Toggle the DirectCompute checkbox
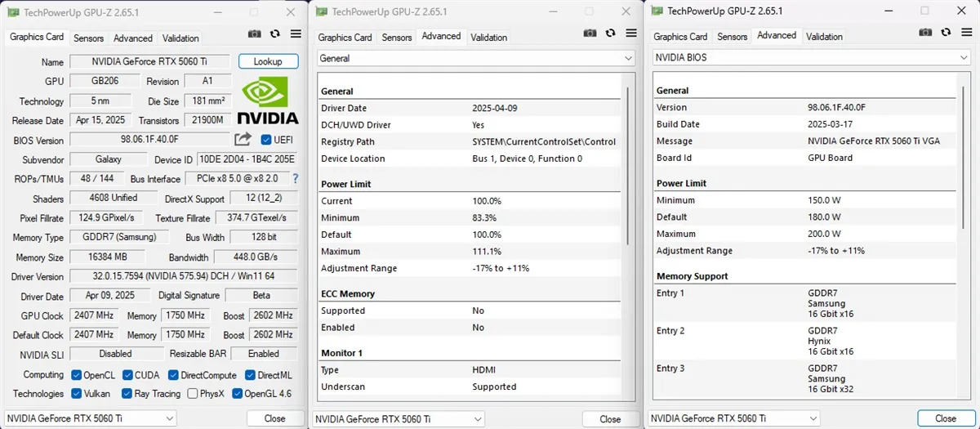This screenshot has width=980, height=429. [173, 375]
